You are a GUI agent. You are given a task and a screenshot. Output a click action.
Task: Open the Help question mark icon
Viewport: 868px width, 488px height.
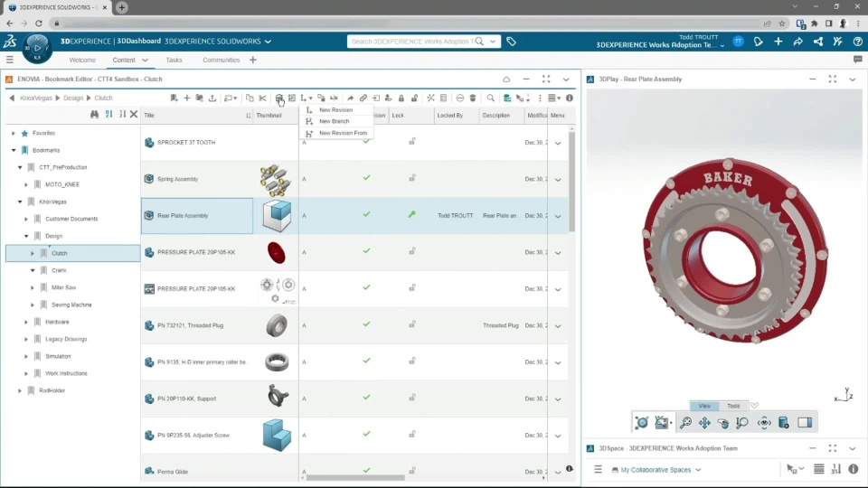point(857,42)
